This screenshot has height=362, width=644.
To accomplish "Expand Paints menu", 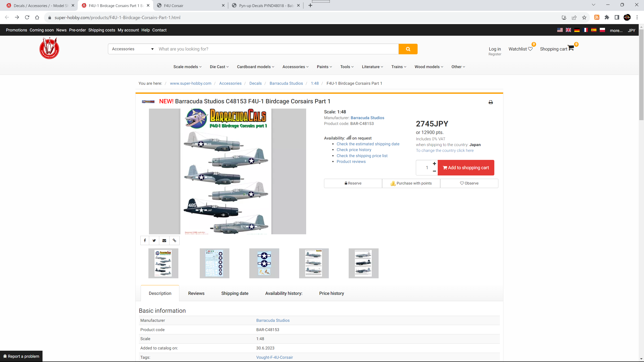I will coord(324,67).
